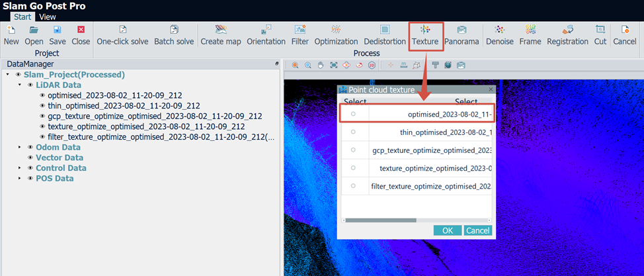644x276 pixels.
Task: Zoom in with the plus magnifier icon
Action: click(295, 65)
